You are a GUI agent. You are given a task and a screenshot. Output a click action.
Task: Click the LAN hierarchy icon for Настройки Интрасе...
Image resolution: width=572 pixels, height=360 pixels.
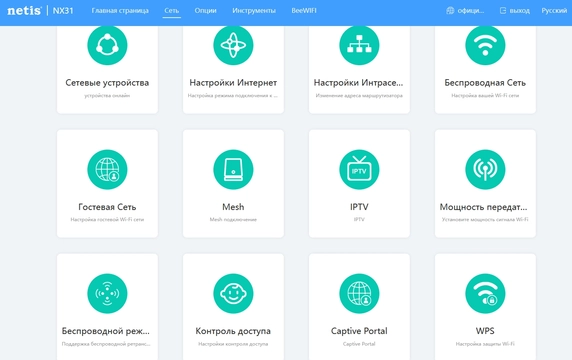pos(359,45)
